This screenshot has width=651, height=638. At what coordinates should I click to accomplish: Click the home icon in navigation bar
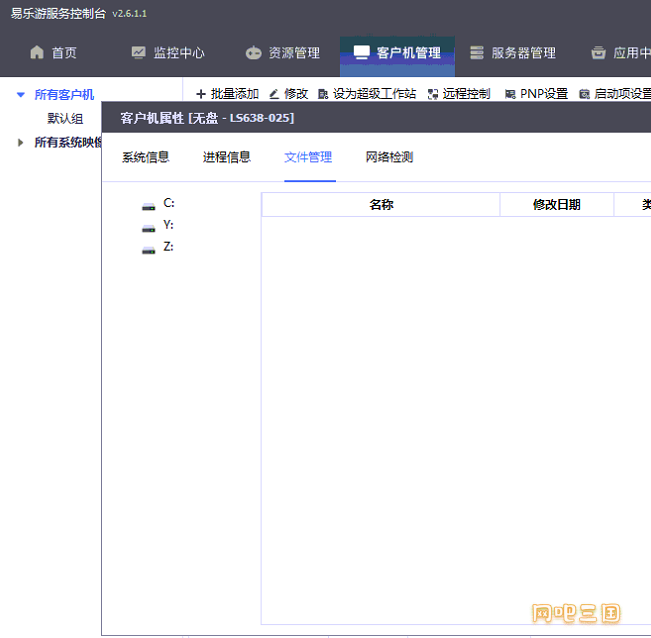point(37,52)
